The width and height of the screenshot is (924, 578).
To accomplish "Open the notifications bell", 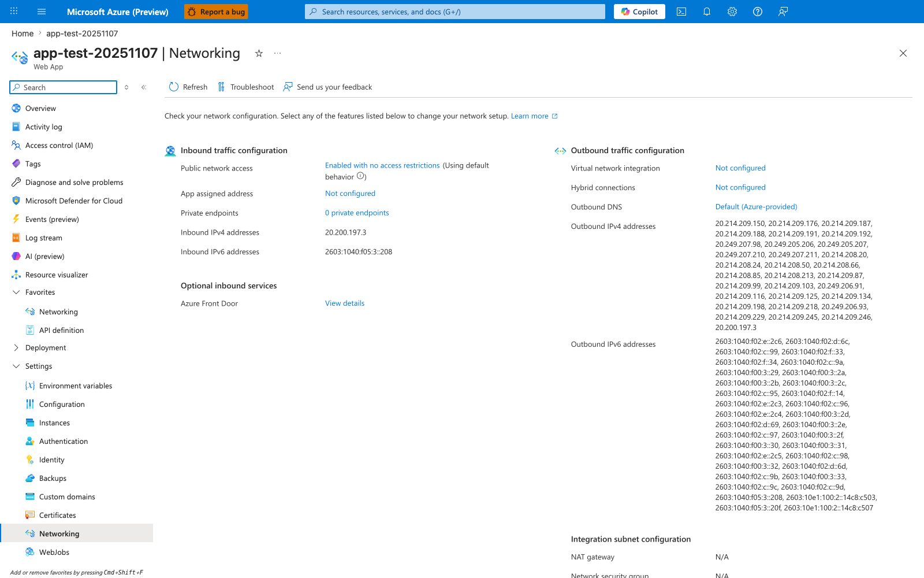I will tap(707, 12).
